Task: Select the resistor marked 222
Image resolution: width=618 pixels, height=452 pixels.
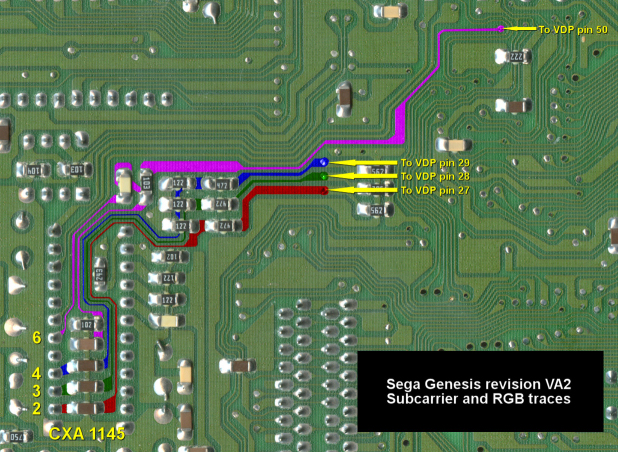Action: pos(514,57)
